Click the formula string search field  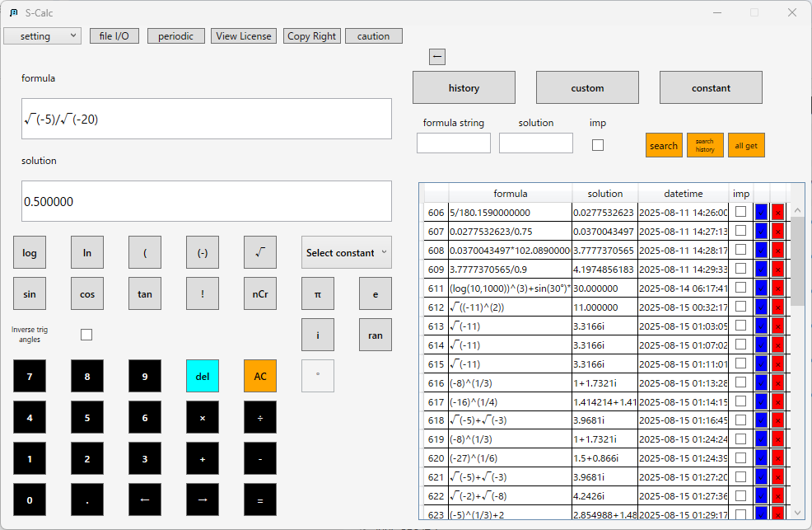454,143
